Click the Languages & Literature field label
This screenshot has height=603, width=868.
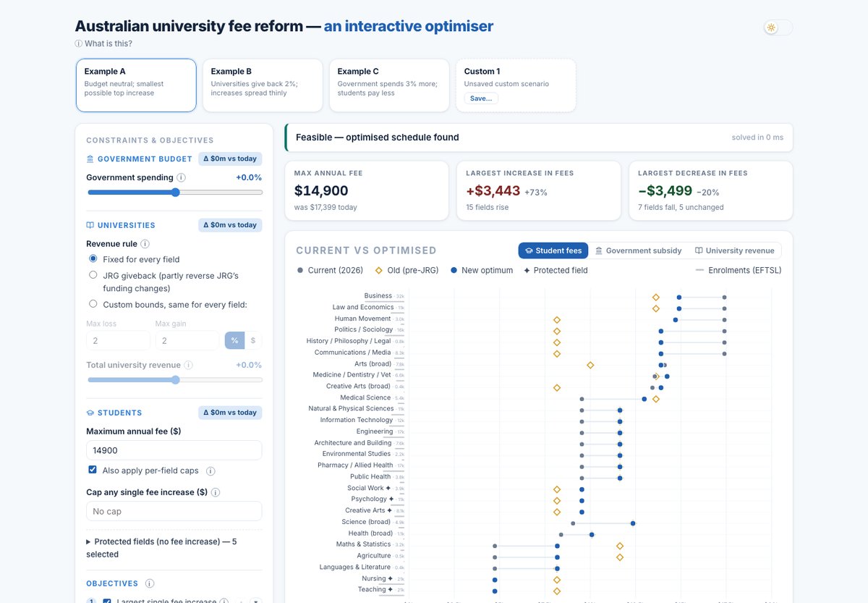pyautogui.click(x=356, y=567)
